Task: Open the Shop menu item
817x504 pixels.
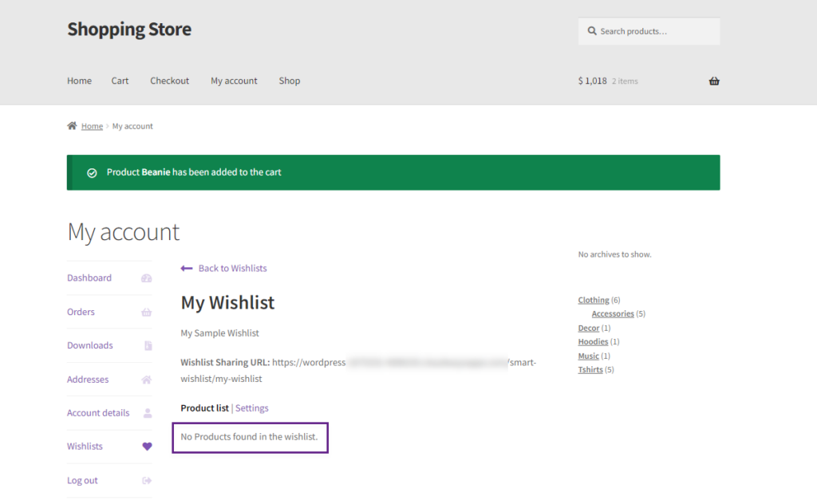Action: pos(289,81)
